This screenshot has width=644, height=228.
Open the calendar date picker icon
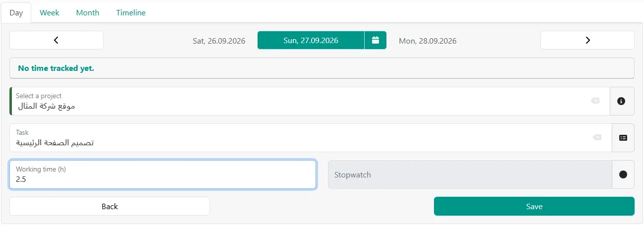[376, 40]
